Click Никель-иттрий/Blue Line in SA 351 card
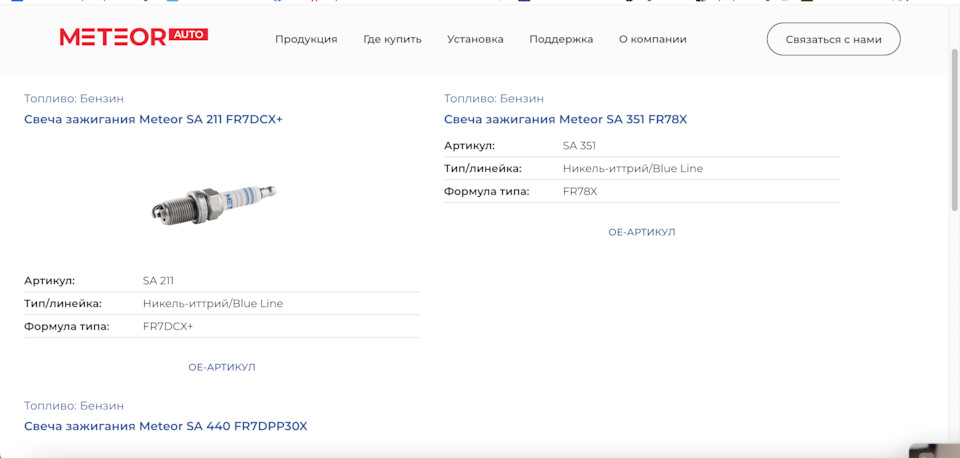 pos(632,168)
